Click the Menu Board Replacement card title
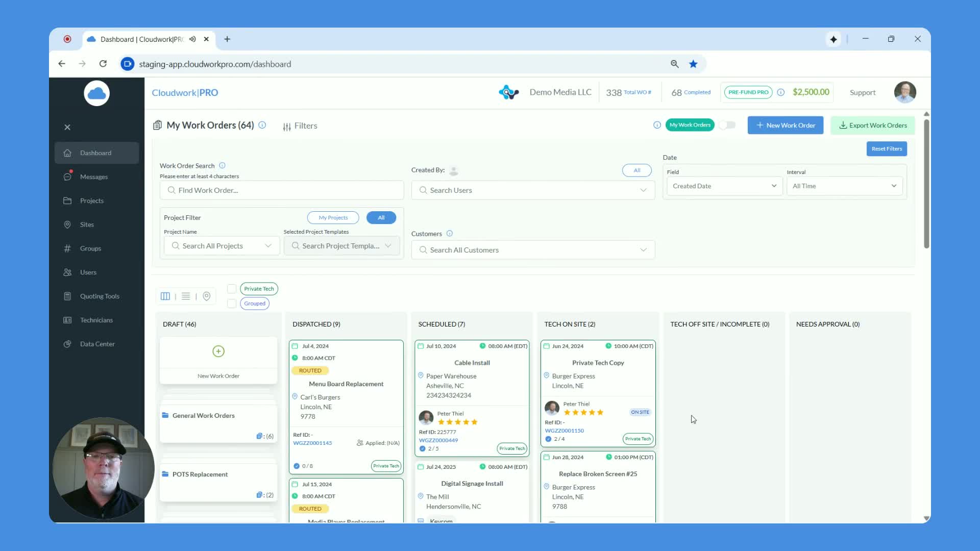The width and height of the screenshot is (980, 551). (346, 384)
